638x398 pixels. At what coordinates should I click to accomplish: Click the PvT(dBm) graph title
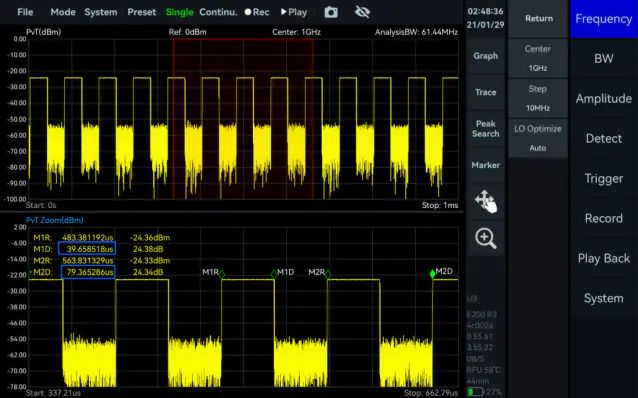tap(44, 32)
